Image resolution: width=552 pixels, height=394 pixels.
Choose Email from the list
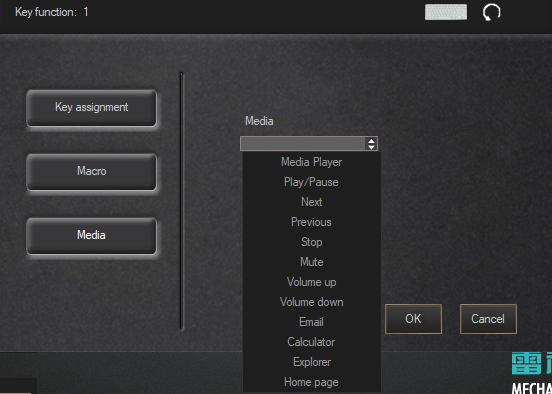[x=312, y=322]
